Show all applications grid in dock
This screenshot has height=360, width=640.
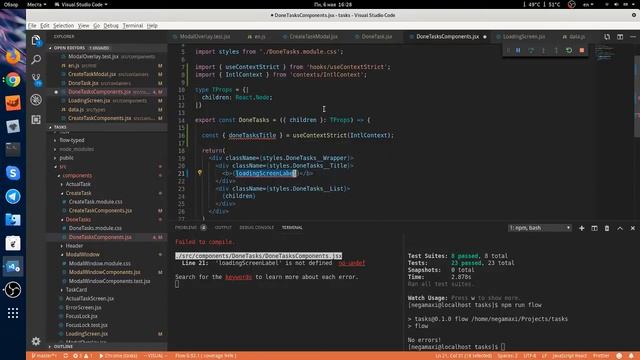(13, 313)
